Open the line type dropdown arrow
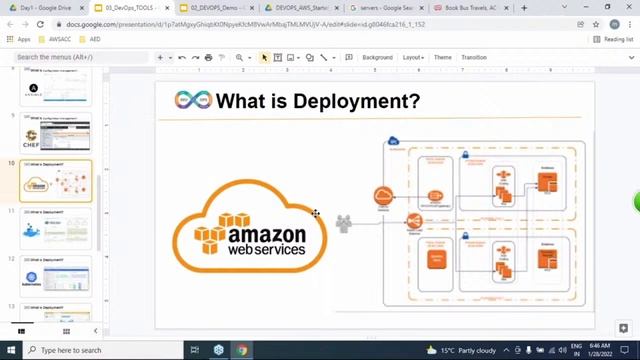The image size is (640, 360). click(334, 58)
